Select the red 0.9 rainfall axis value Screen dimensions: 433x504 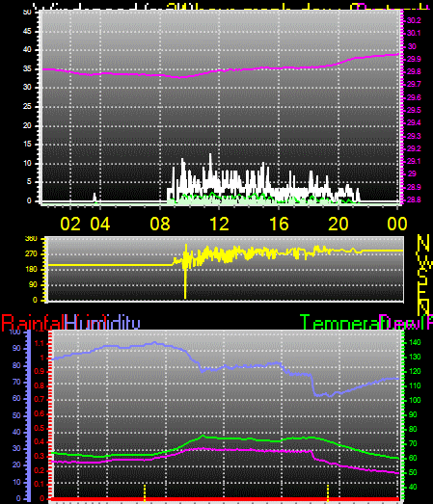pyautogui.click(x=39, y=372)
